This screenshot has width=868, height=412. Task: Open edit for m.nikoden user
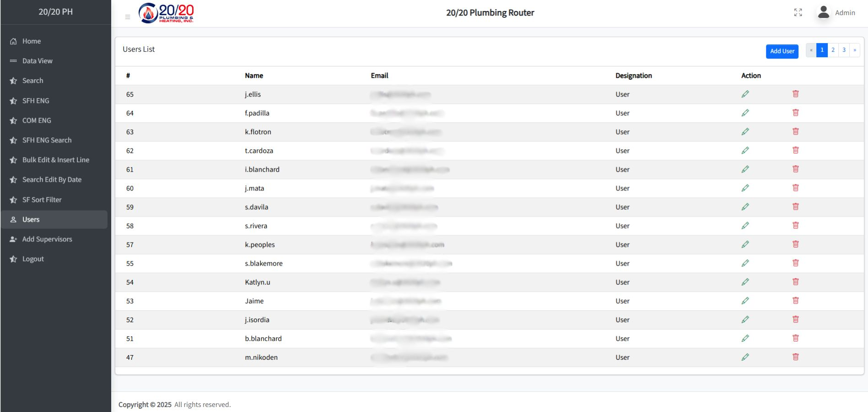tap(745, 357)
